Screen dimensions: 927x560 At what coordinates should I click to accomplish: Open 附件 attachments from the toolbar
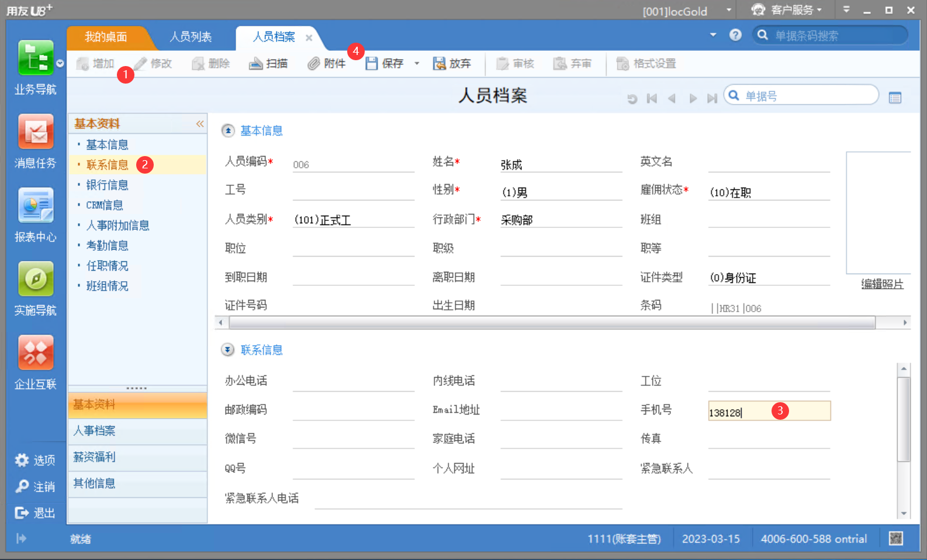[x=327, y=64]
